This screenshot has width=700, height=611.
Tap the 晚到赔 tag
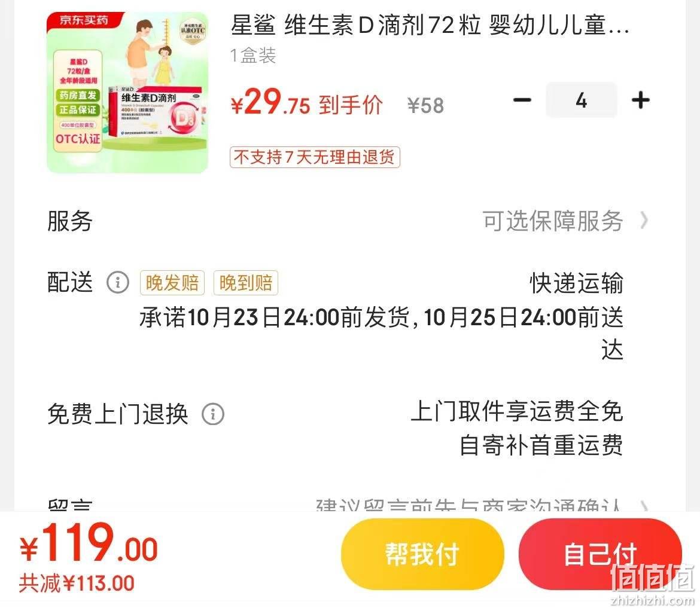click(245, 283)
